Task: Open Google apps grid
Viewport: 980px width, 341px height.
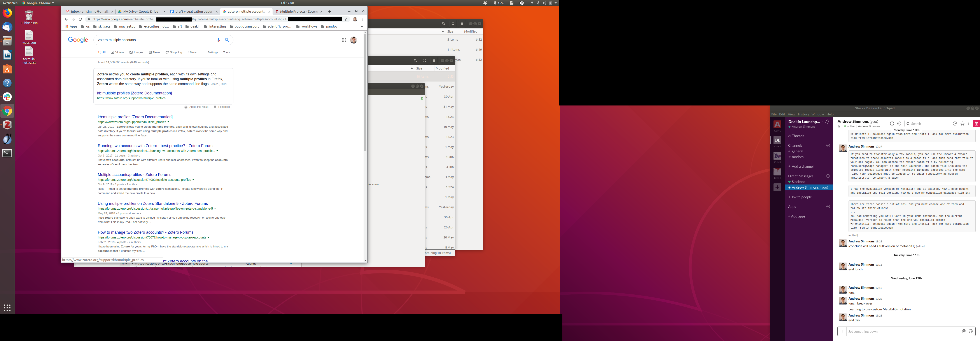Action: coord(343,40)
